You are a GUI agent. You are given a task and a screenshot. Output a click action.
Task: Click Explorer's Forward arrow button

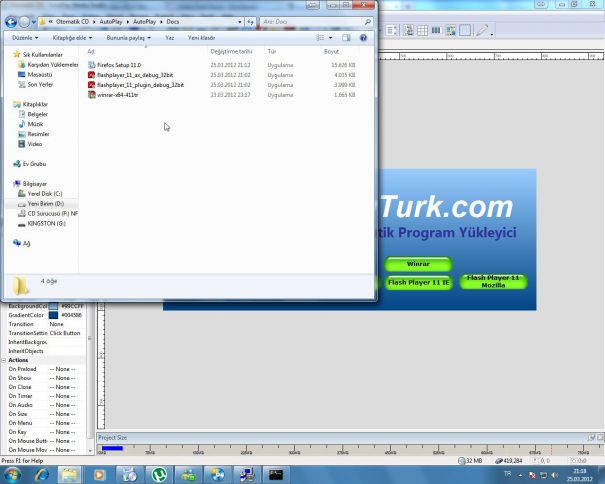point(24,22)
